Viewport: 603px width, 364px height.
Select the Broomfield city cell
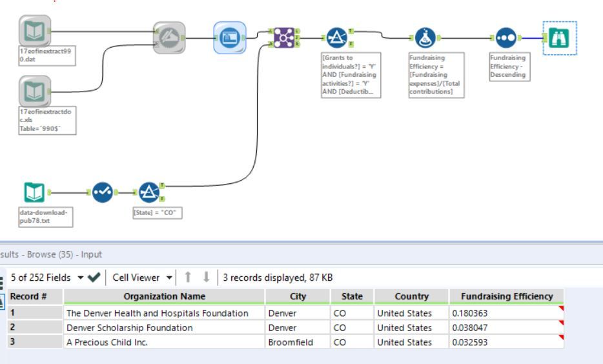[298, 341]
